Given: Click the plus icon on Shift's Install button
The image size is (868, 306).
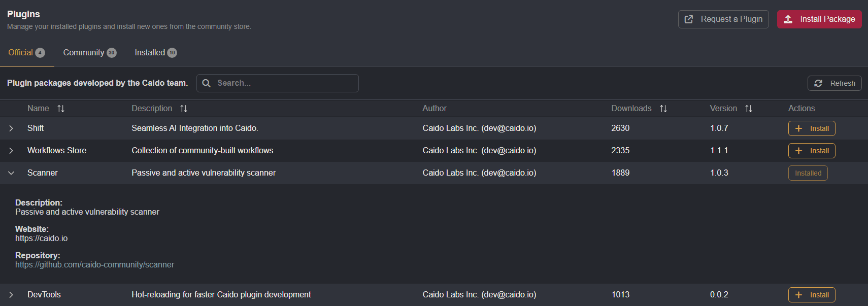Looking at the screenshot, I should click(x=799, y=128).
